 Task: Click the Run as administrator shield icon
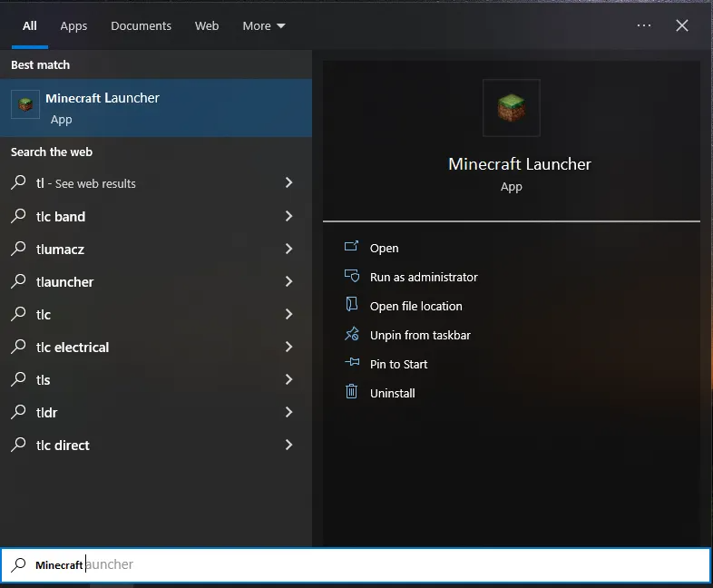click(352, 277)
